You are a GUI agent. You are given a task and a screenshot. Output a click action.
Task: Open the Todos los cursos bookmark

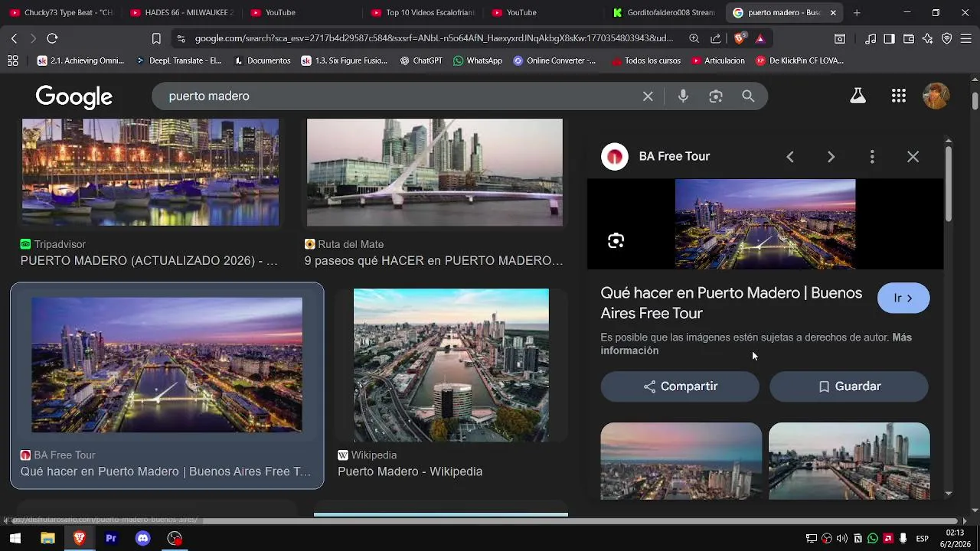point(645,60)
